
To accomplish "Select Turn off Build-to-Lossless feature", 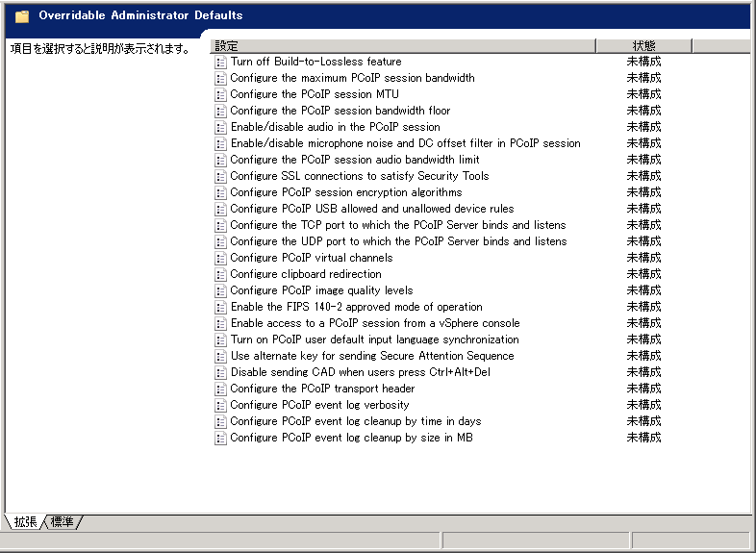I will click(315, 62).
